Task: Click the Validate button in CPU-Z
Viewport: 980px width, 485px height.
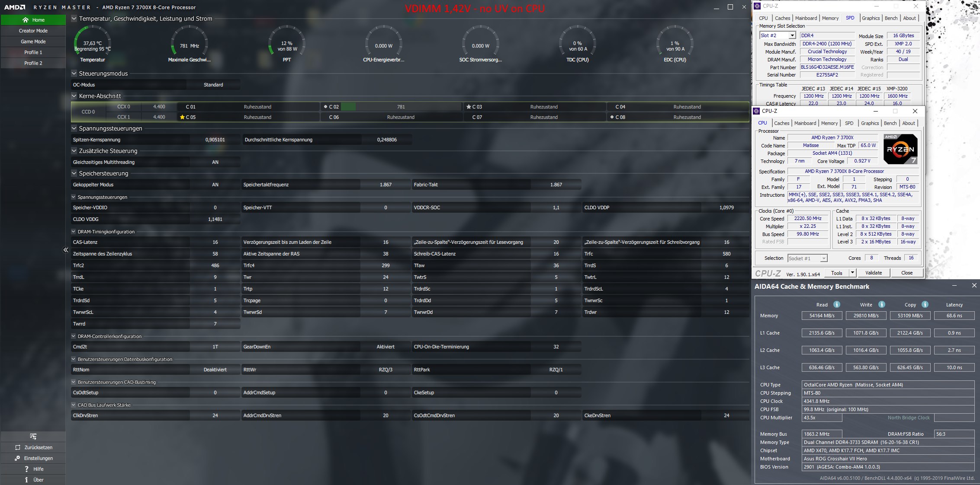Action: [x=873, y=273]
